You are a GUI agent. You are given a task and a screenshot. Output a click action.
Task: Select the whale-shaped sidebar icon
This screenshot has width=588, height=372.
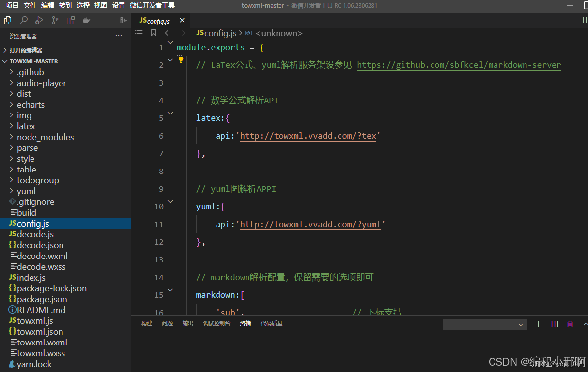coord(86,20)
